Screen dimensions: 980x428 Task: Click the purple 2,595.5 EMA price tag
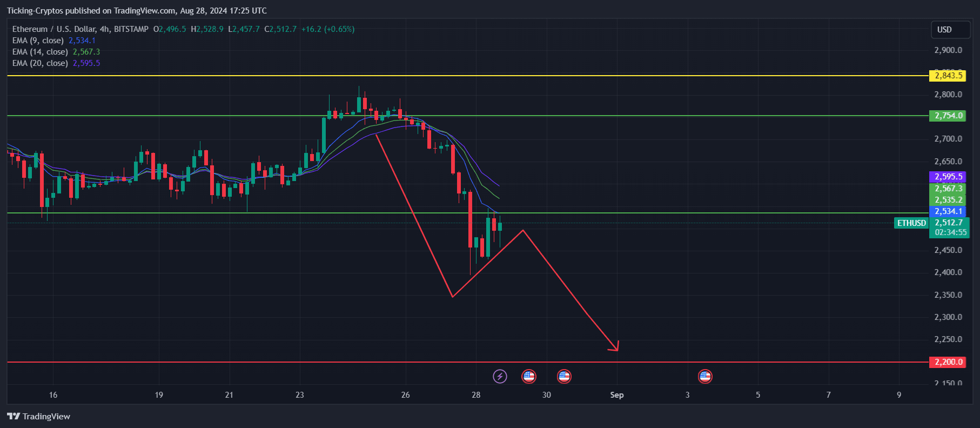pyautogui.click(x=948, y=177)
